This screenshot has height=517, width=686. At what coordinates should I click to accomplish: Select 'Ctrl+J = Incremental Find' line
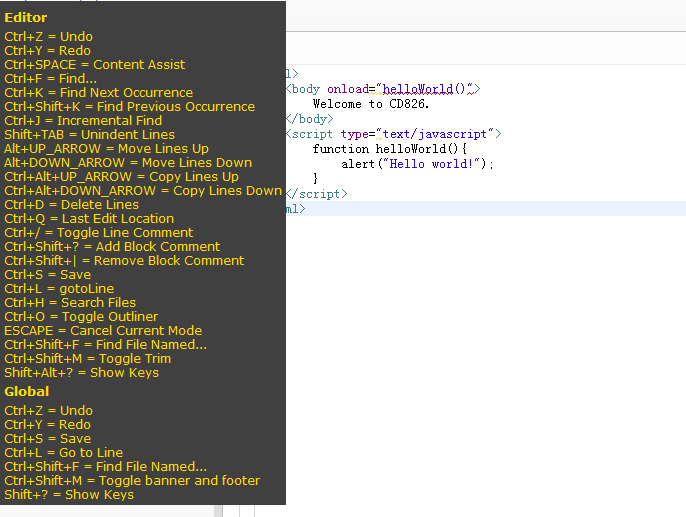point(84,121)
